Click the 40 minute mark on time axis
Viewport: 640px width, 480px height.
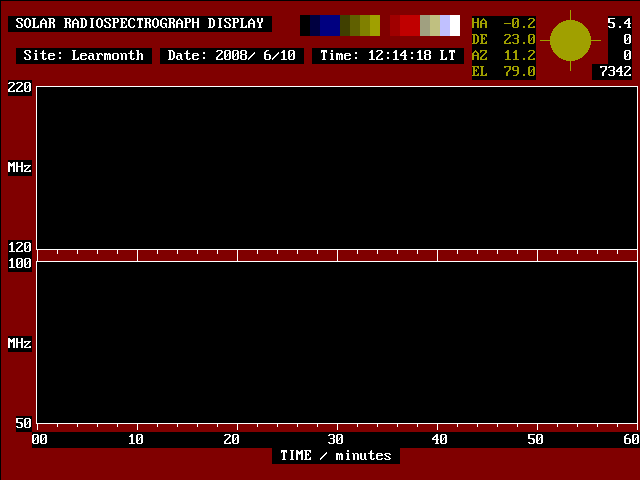(440, 440)
